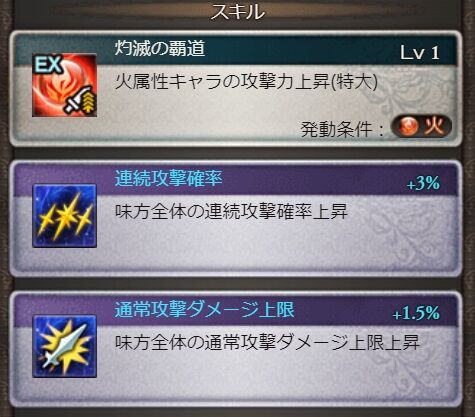Click the sword burst skill icon
The width and height of the screenshot is (475, 417).
click(64, 346)
